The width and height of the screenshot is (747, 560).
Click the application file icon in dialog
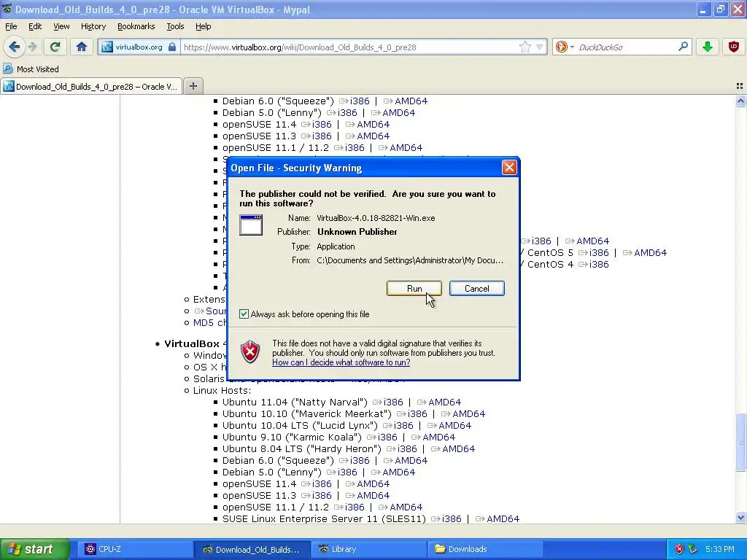[x=251, y=225]
